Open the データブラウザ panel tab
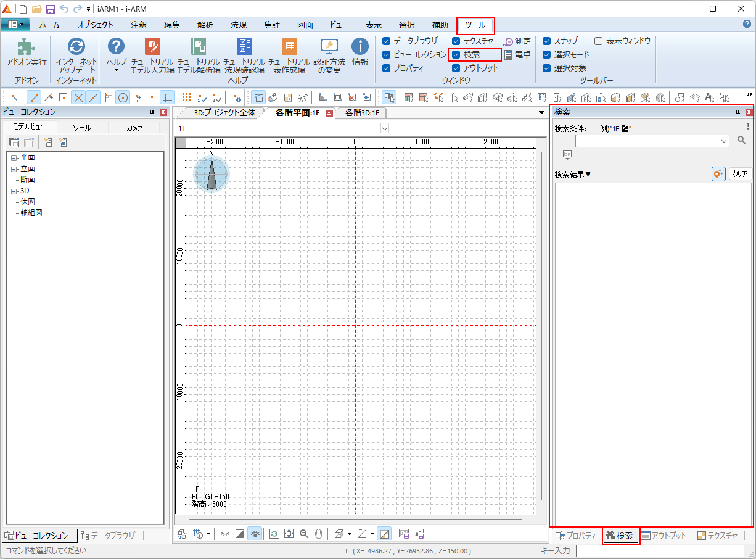This screenshot has width=756, height=559. click(x=109, y=536)
